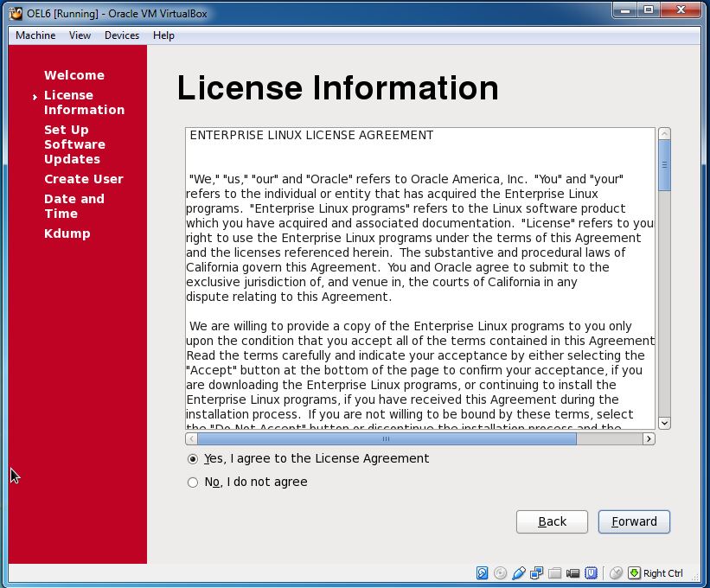Select No, I do not agree
Image resolution: width=710 pixels, height=588 pixels.
click(247, 483)
